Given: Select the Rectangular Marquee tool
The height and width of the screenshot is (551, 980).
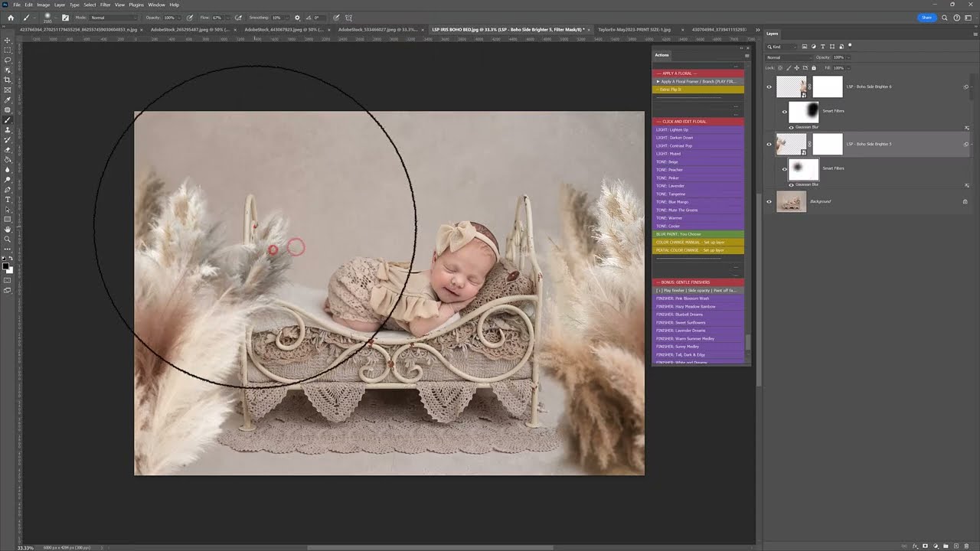Looking at the screenshot, I should [x=8, y=50].
